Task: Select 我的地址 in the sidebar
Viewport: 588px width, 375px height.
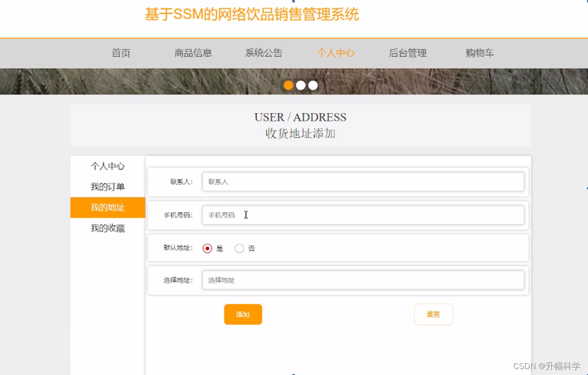Action: click(x=107, y=207)
